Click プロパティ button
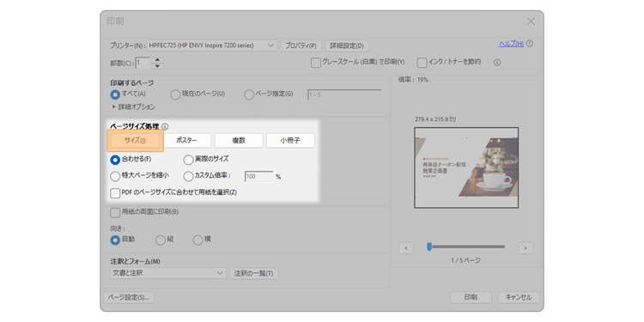The image size is (644, 322). (301, 46)
